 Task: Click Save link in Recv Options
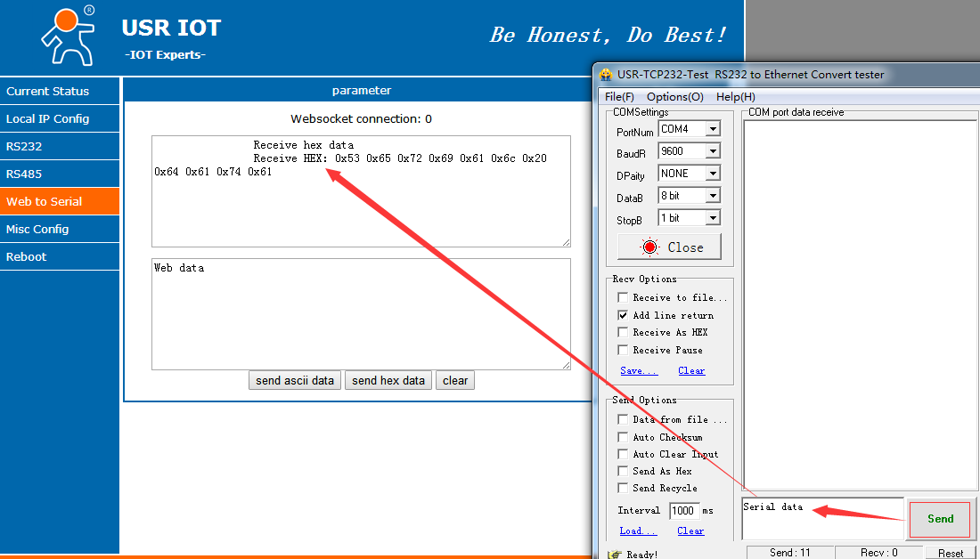(639, 370)
